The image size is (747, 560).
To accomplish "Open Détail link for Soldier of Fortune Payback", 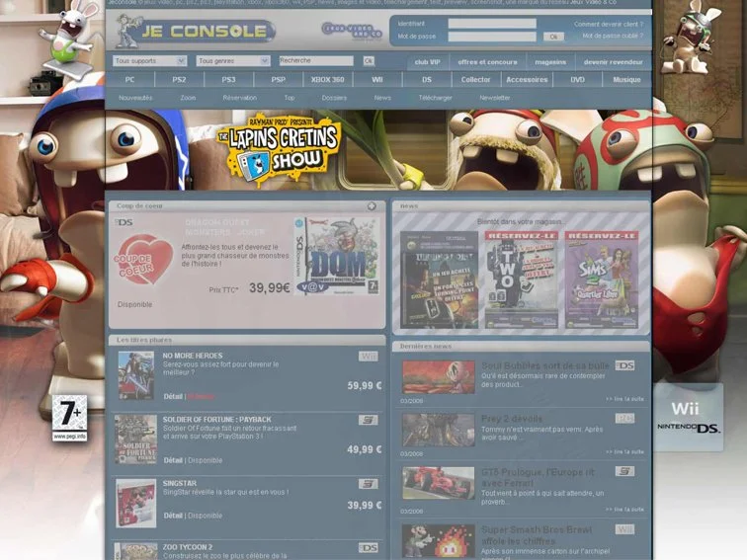I will [x=173, y=460].
